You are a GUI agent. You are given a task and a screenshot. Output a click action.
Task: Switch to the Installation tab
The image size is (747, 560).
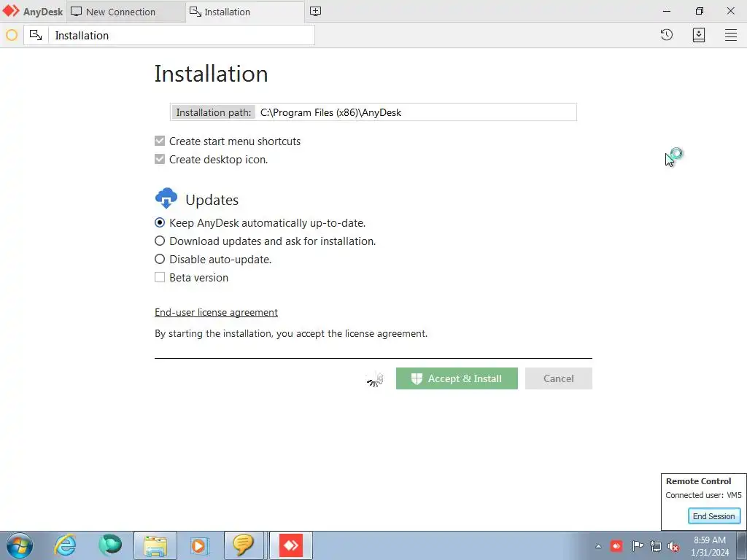click(x=245, y=12)
